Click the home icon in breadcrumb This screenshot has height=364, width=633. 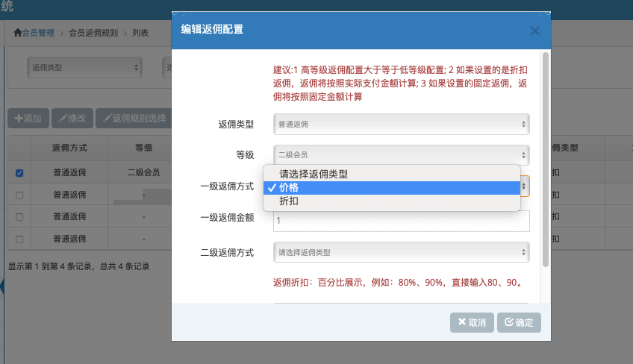pos(17,33)
